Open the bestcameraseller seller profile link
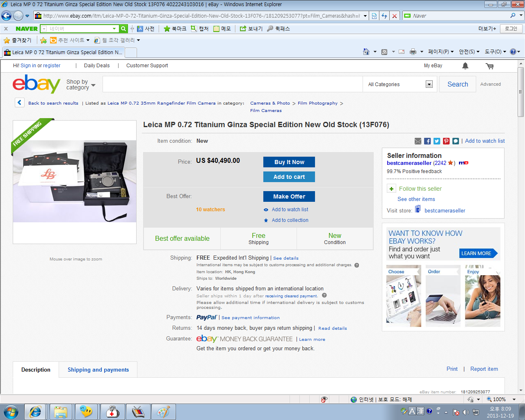Screen dimensions: 525x420 click(x=409, y=163)
